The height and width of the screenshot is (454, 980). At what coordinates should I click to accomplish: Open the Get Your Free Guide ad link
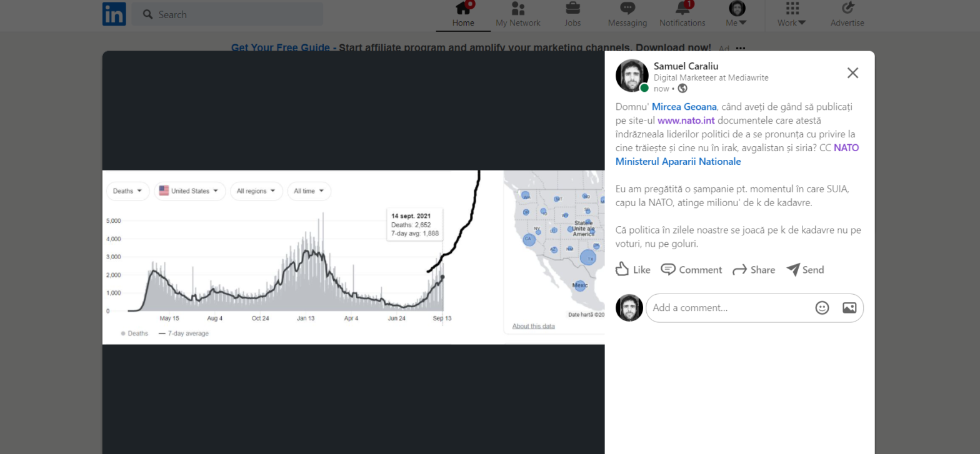[471, 47]
